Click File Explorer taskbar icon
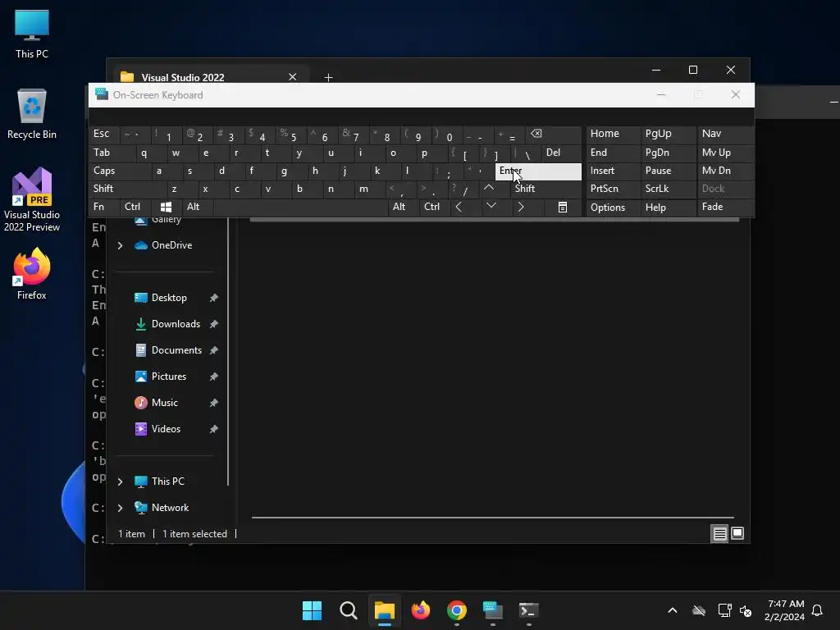This screenshot has height=630, width=840. click(x=384, y=610)
